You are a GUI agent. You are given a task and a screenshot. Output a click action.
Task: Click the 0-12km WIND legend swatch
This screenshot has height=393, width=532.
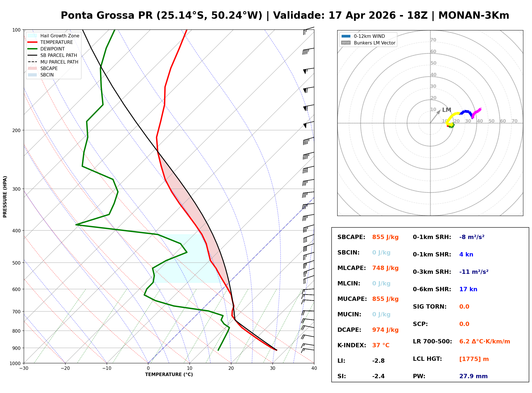pos(346,36)
